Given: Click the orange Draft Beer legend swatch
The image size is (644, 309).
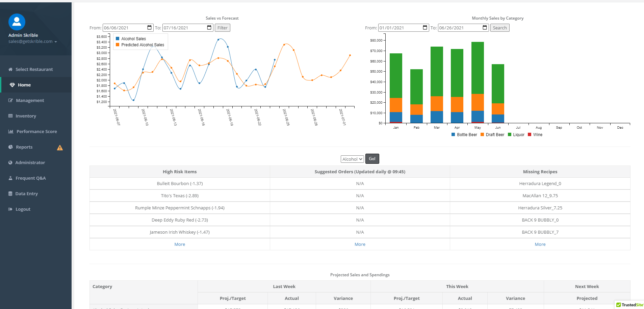Looking at the screenshot, I should [482, 134].
